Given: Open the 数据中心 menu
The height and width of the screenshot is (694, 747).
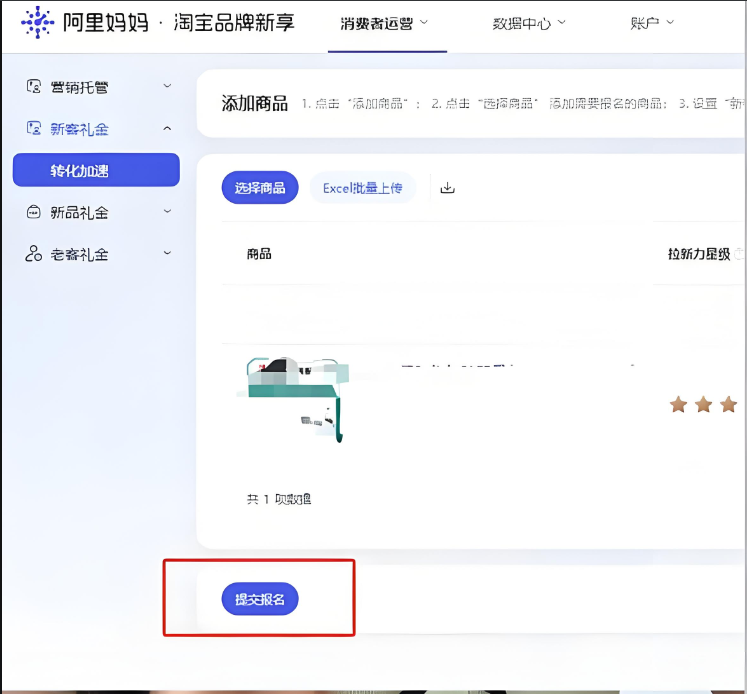Looking at the screenshot, I should pos(522,23).
